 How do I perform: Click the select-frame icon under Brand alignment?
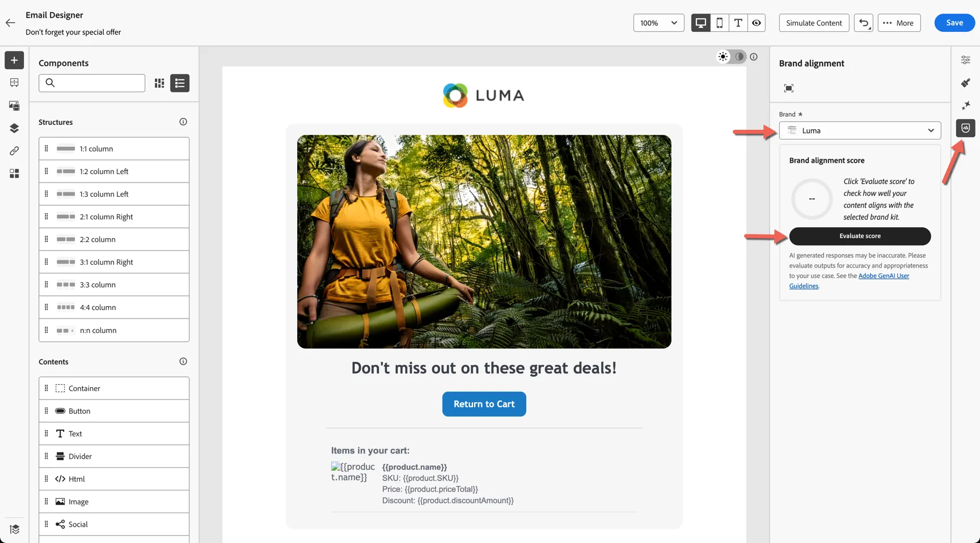click(x=788, y=88)
